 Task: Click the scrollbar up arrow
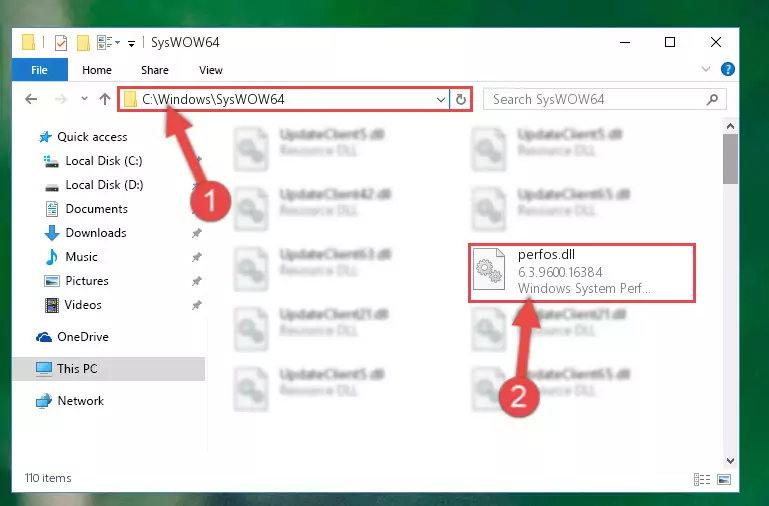coord(730,126)
